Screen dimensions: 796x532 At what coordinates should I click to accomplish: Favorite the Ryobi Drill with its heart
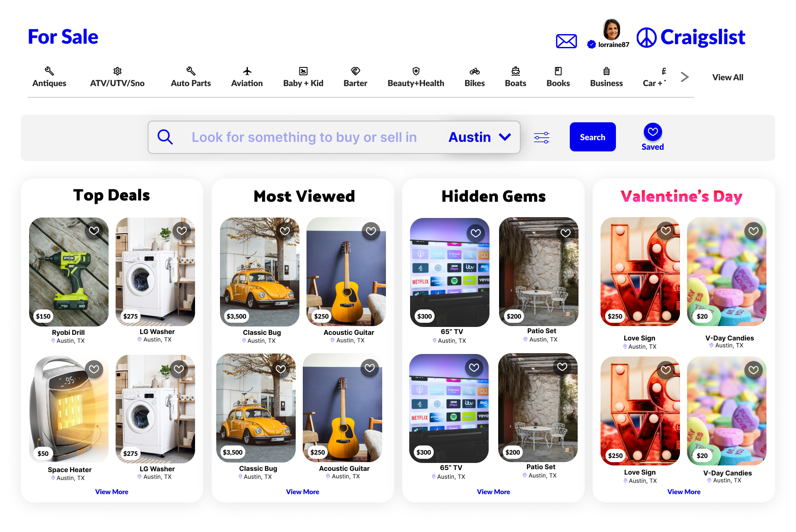pos(94,230)
